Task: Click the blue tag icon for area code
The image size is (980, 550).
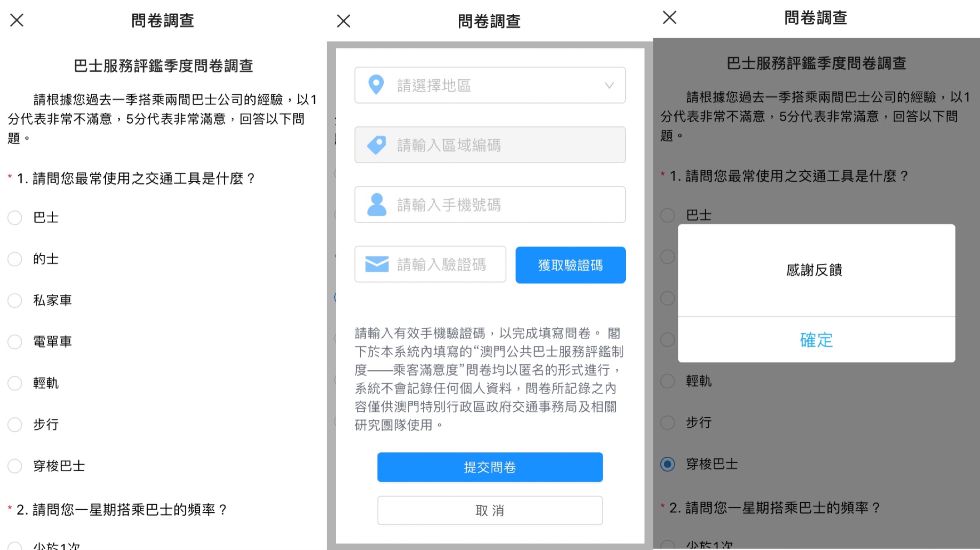Action: pos(376,145)
